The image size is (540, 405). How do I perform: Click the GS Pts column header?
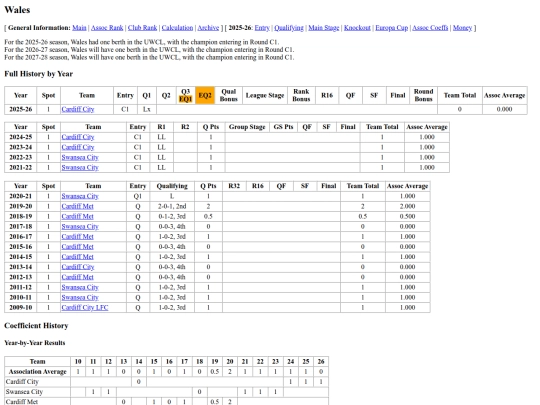pos(283,127)
